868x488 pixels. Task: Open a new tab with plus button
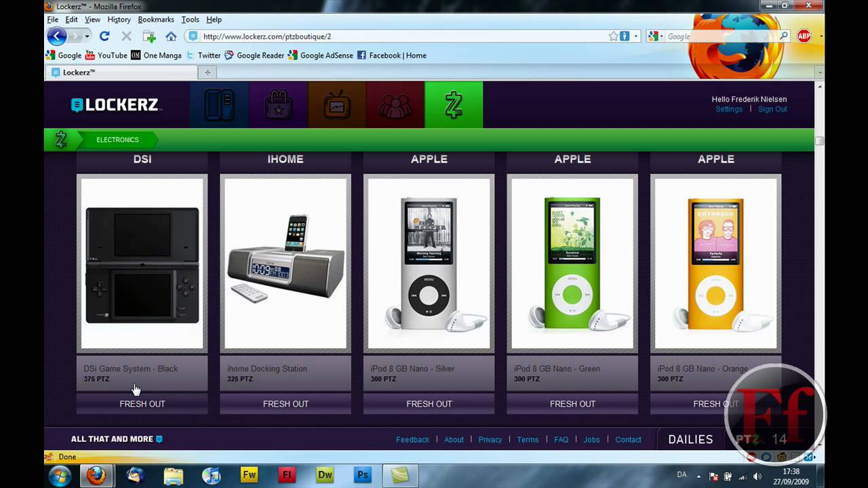point(208,73)
